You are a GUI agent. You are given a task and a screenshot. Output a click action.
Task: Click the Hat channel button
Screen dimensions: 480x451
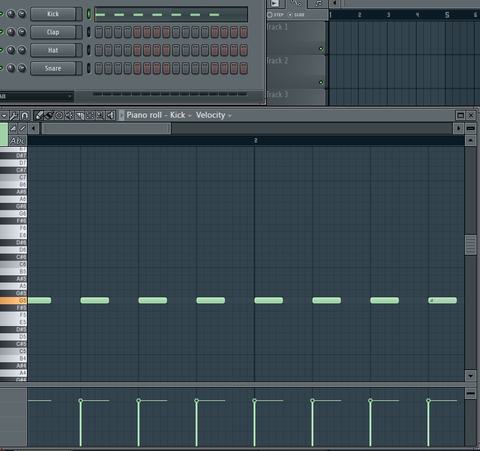(x=53, y=50)
